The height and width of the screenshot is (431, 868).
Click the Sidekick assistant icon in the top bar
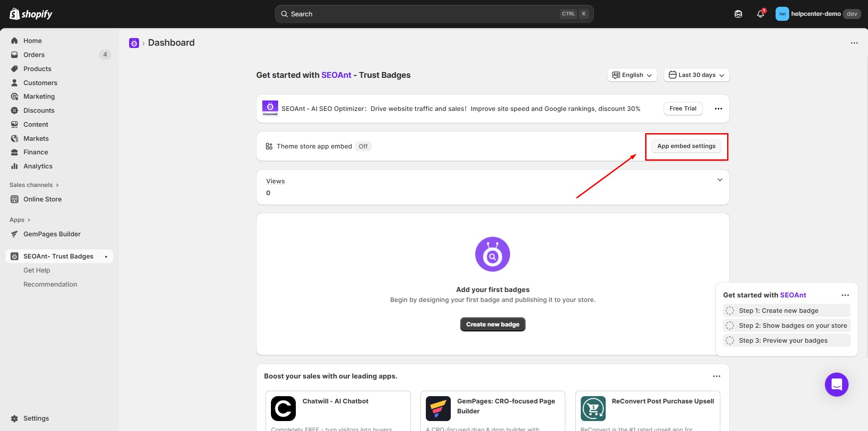[738, 14]
